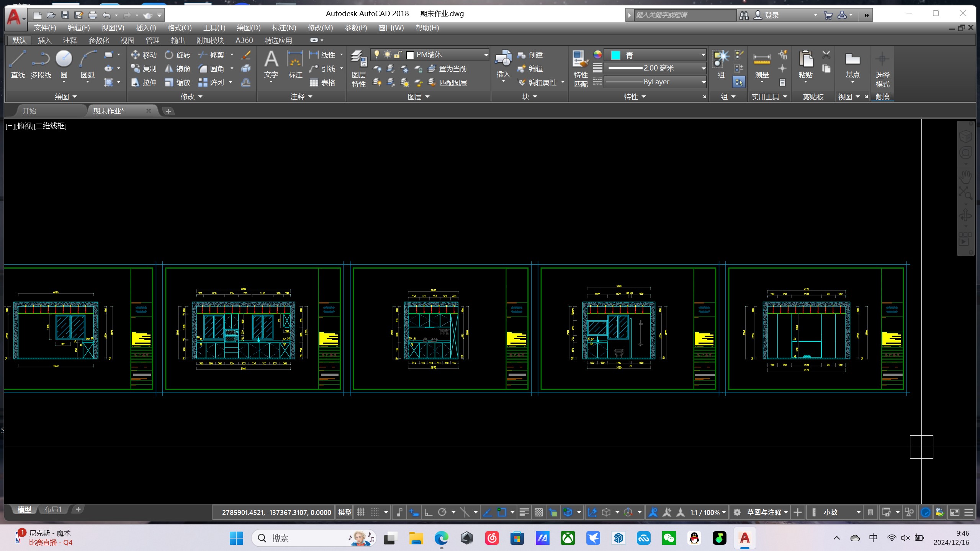
Task: Click the 移动 (Move) tool
Action: coord(144,55)
